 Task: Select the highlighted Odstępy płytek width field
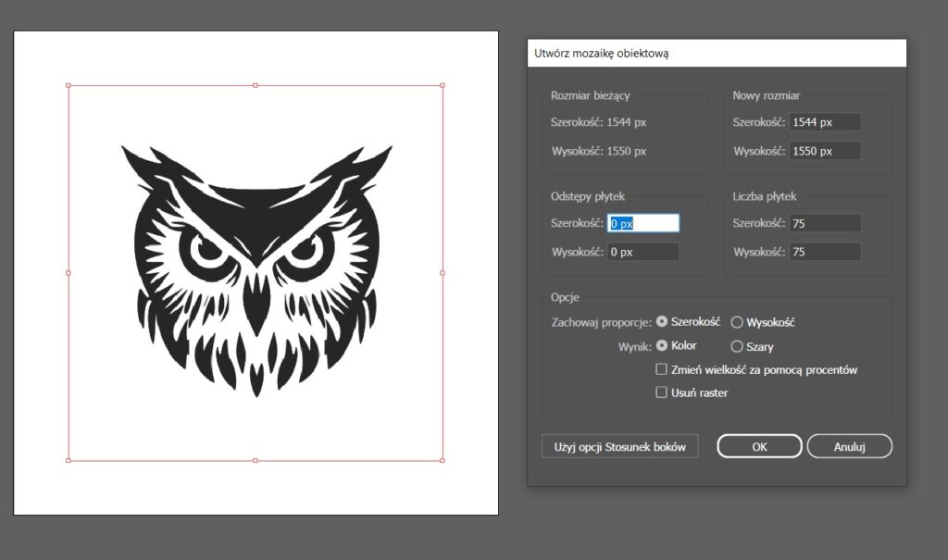pyautogui.click(x=642, y=222)
